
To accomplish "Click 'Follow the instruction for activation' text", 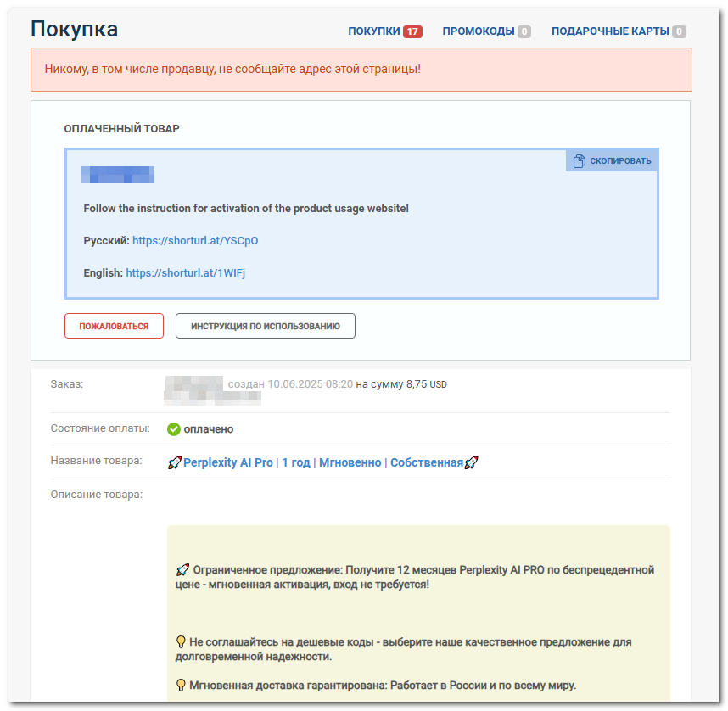I will point(246,208).
